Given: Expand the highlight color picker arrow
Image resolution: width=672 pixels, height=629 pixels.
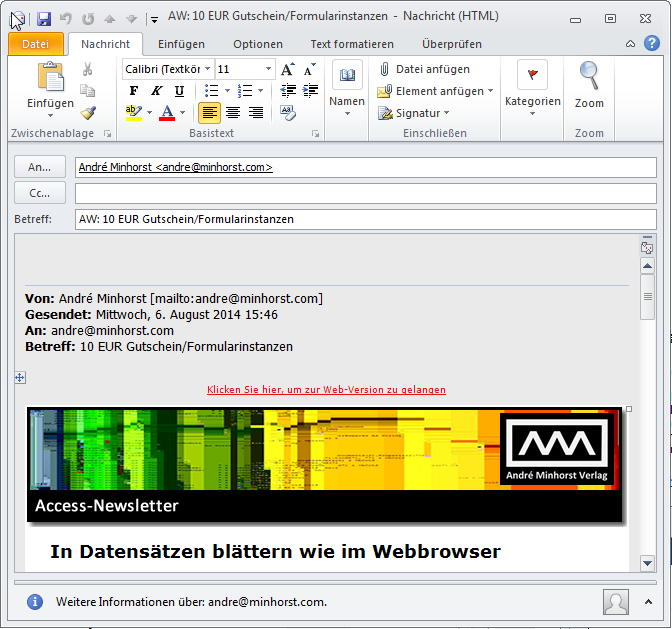Looking at the screenshot, I should (150, 113).
